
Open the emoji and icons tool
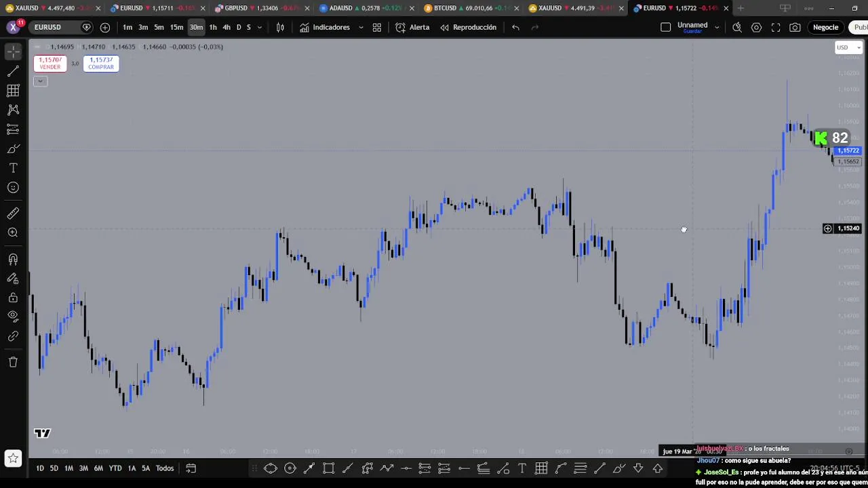(13, 188)
